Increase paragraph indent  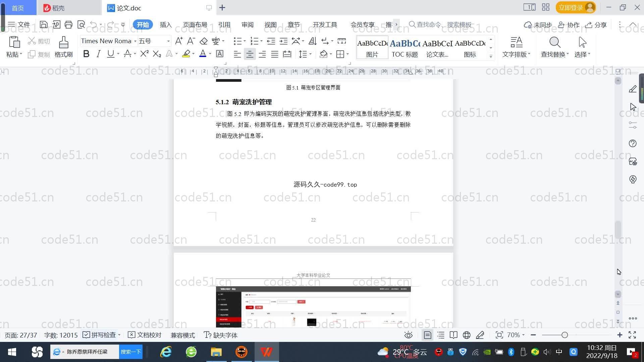[283, 41]
